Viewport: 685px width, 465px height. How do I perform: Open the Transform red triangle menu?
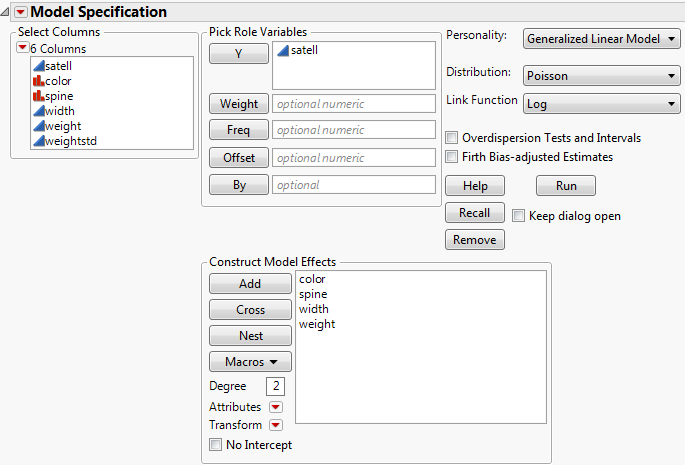pos(276,425)
